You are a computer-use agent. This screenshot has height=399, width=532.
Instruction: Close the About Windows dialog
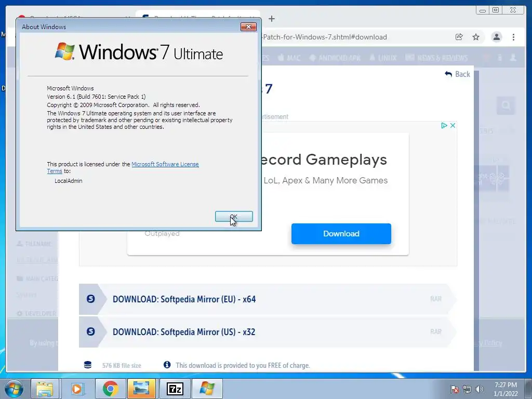248,27
